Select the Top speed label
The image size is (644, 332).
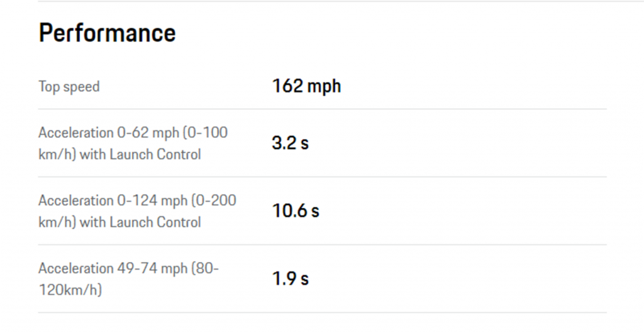[x=69, y=87]
